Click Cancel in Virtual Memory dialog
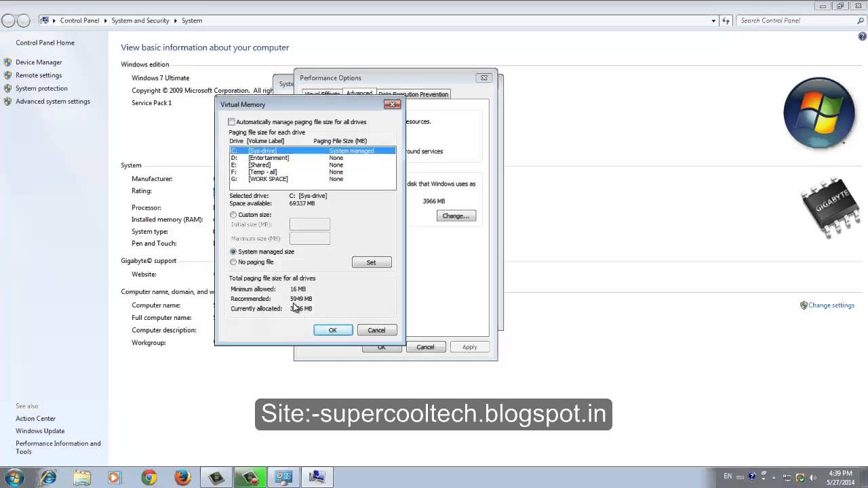Screen dimensions: 868x488 (x=376, y=330)
